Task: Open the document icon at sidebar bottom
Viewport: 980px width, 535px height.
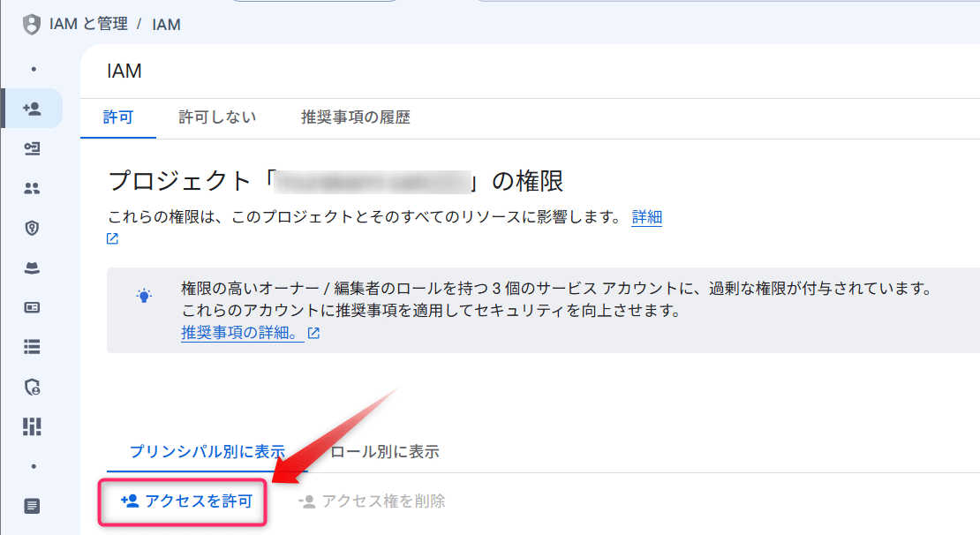Action: [32, 506]
